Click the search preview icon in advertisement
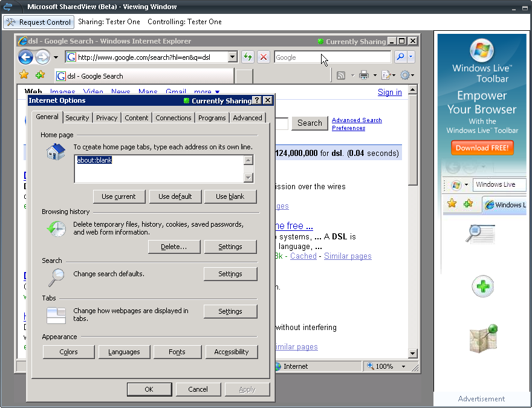The height and width of the screenshot is (408, 532). pyautogui.click(x=480, y=234)
